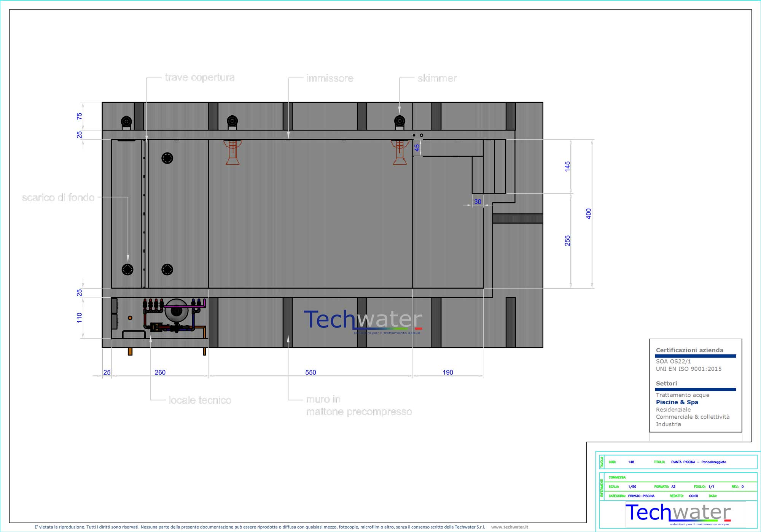Select the bottom drain circle at the scarico arrow
Screen dimensions: 761x532
(127, 269)
